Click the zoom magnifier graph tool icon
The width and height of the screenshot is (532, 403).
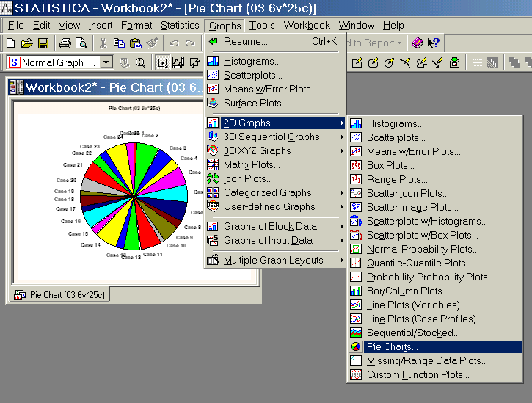(140, 63)
